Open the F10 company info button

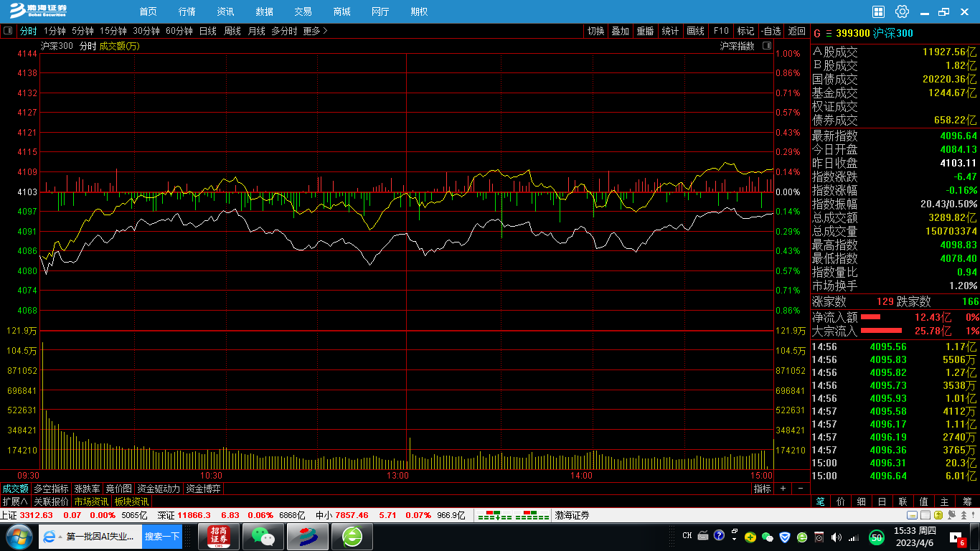coord(721,31)
